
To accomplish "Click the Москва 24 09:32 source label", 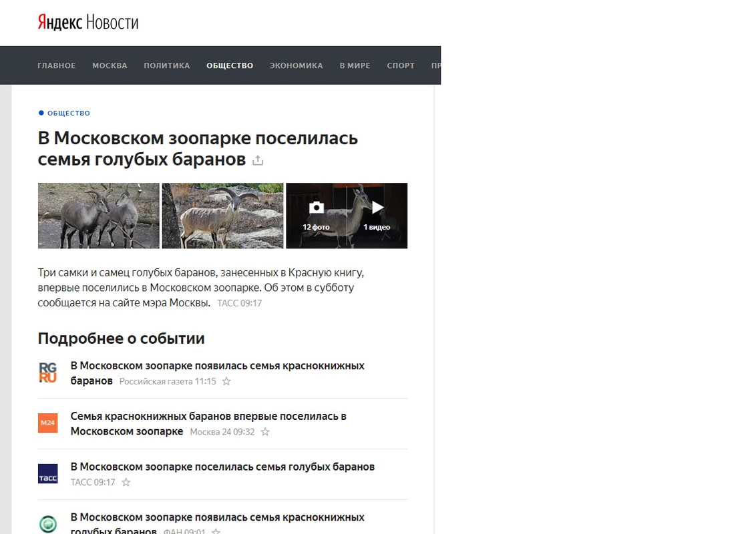I will pos(222,432).
